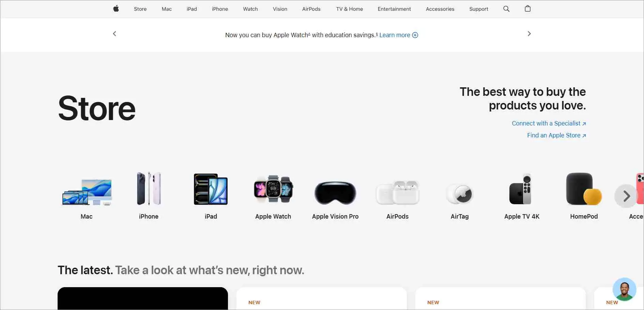
Task: Open the specialist chat avatar
Action: tap(624, 289)
